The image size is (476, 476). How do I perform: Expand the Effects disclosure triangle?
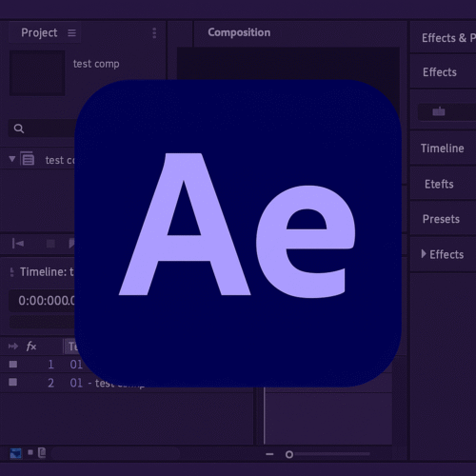coord(424,254)
